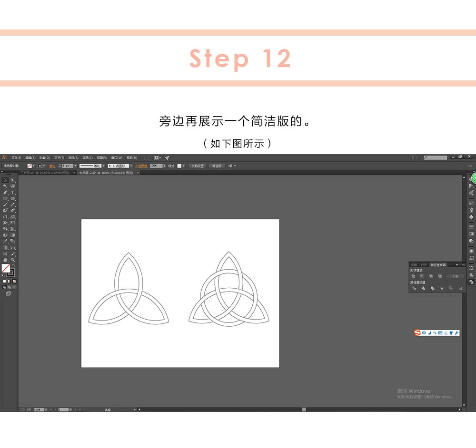Enable Draw Behind mode
The height and width of the screenshot is (448, 476).
(x=10, y=287)
